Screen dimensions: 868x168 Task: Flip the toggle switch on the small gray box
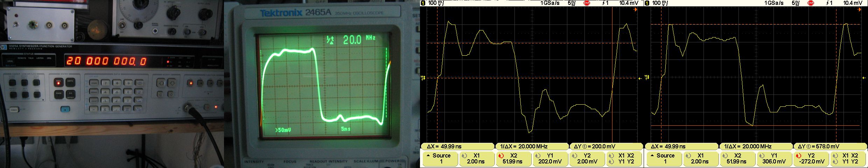click(x=15, y=24)
